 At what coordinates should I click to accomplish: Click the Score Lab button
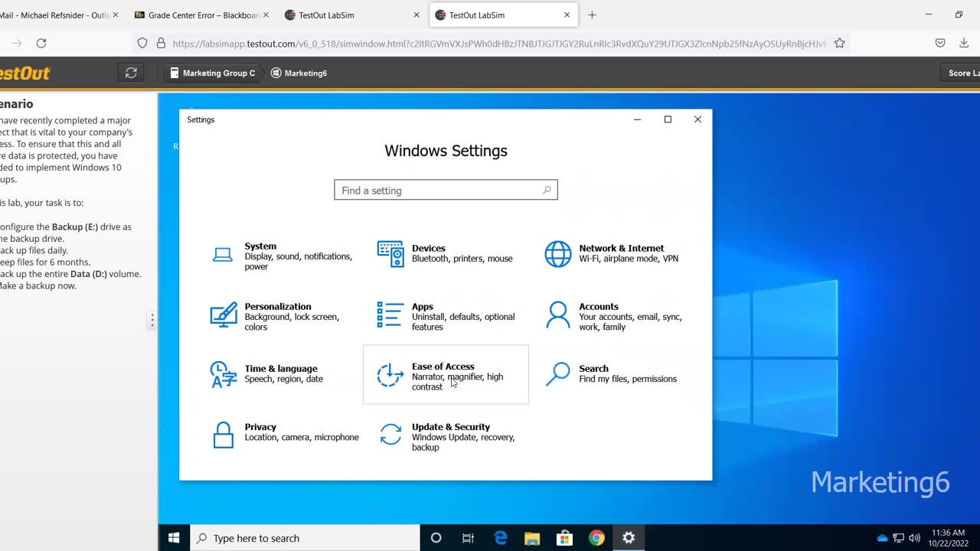click(961, 73)
